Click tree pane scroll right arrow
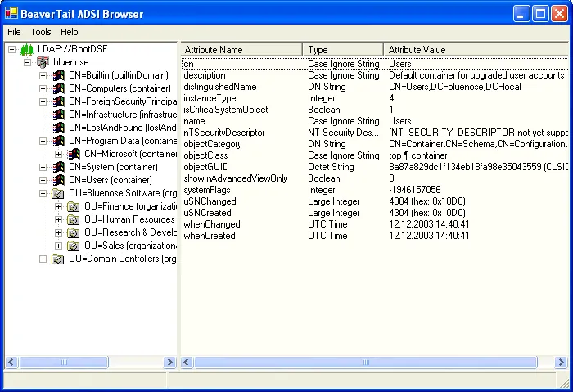 coord(169,362)
